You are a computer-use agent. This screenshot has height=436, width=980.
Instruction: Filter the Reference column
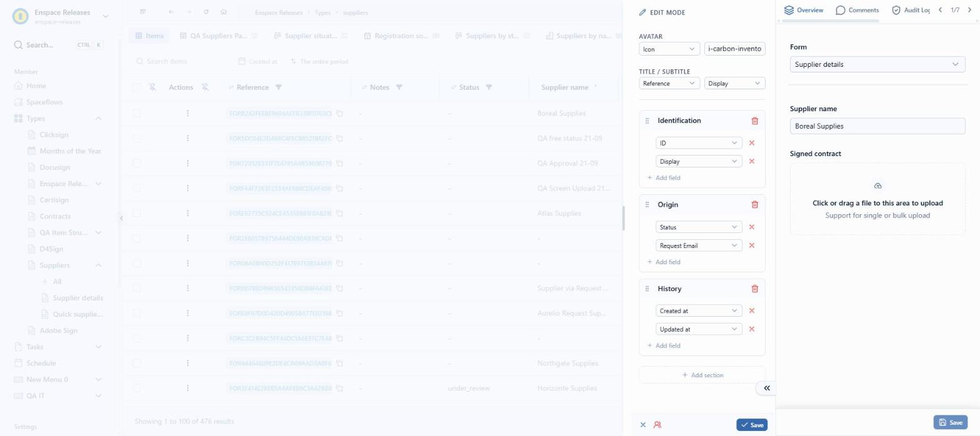tap(279, 87)
